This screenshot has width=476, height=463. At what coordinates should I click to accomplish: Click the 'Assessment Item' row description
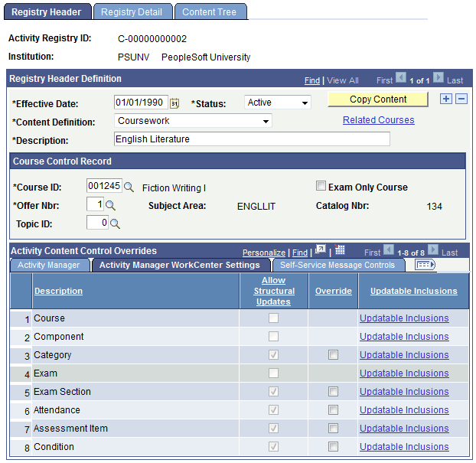pos(70,429)
